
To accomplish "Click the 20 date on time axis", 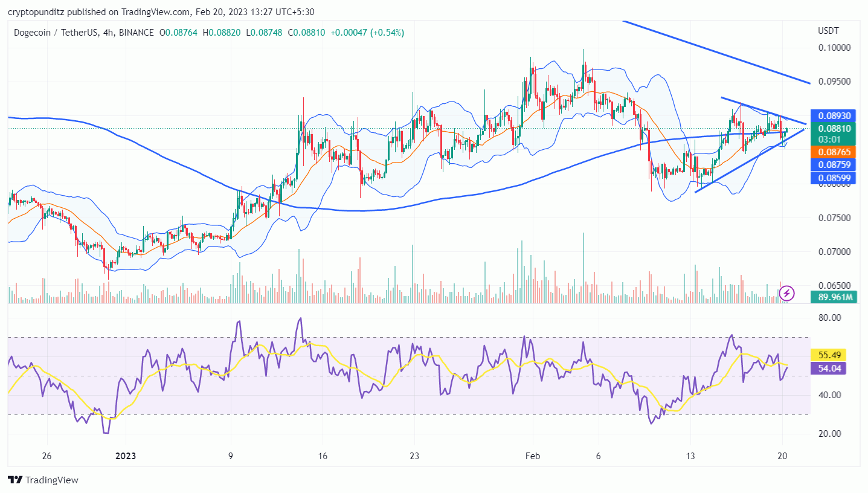I will (x=782, y=456).
